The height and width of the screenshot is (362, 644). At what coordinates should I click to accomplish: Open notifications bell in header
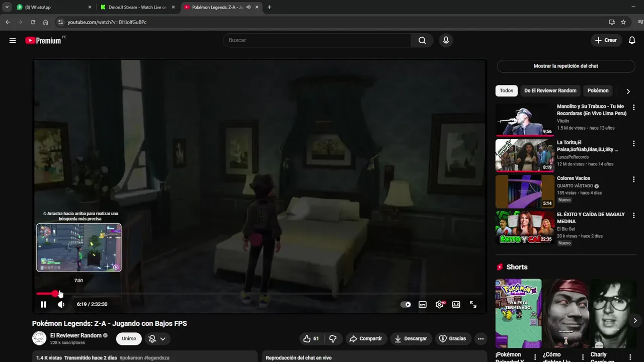(x=632, y=40)
